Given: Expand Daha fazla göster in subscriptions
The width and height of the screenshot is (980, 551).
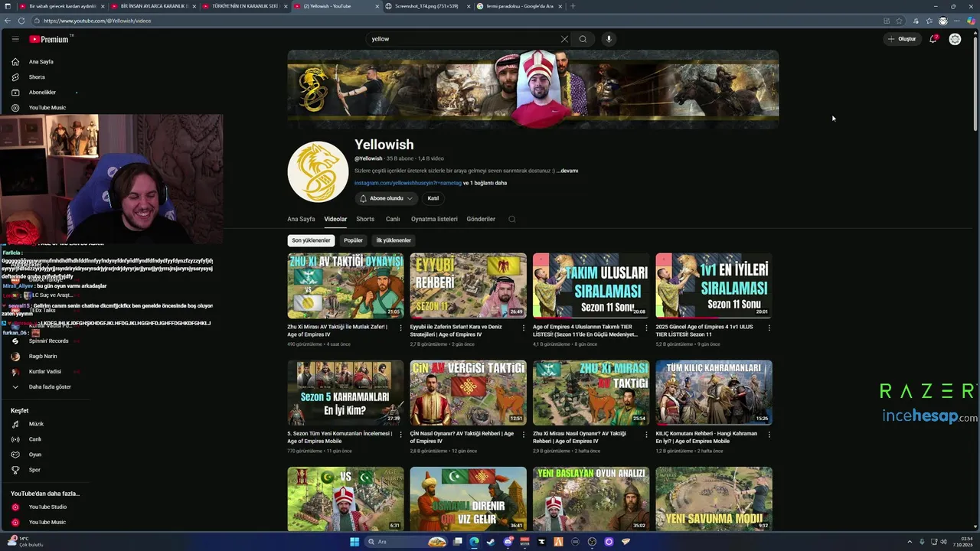Looking at the screenshot, I should (49, 387).
